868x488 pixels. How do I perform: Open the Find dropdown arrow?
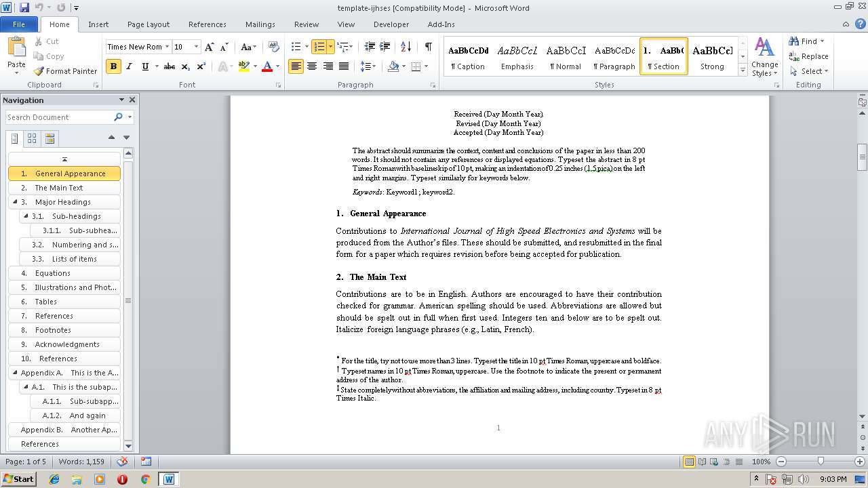point(823,41)
